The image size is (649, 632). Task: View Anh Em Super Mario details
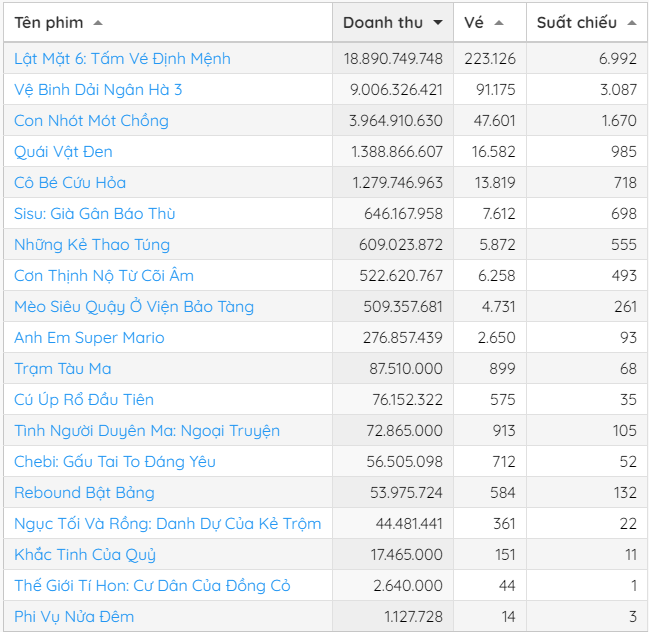(89, 338)
